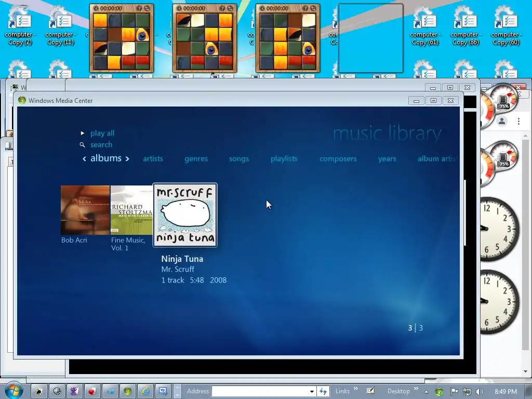The image size is (532, 399).
Task: Switch to the playlists view
Action: [x=284, y=159]
